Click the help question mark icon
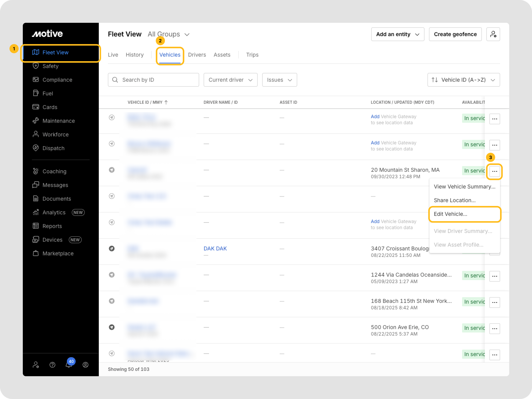532x399 pixels. click(52, 365)
